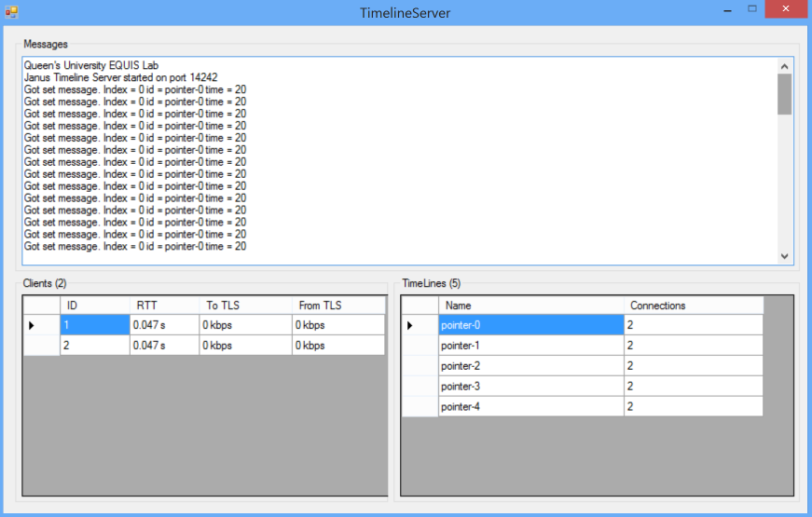Screen dimensions: 812x517
Task: Click the 'Queen's University EQUIS Lab' line
Action: (91, 65)
